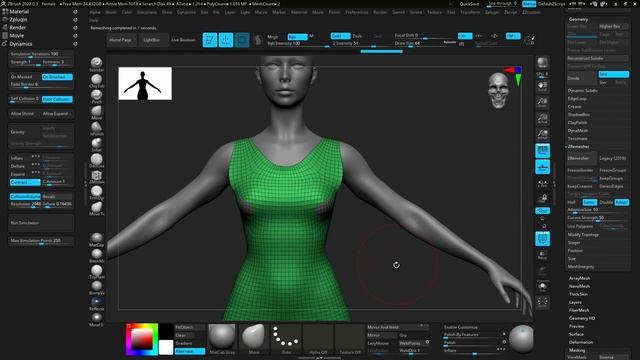640x360 pixels.
Task: Click the skull camera view head
Action: [x=498, y=90]
